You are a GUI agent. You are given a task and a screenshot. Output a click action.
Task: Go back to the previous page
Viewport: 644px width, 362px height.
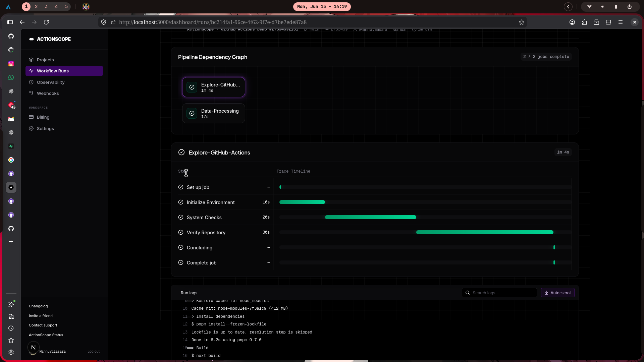click(x=22, y=22)
